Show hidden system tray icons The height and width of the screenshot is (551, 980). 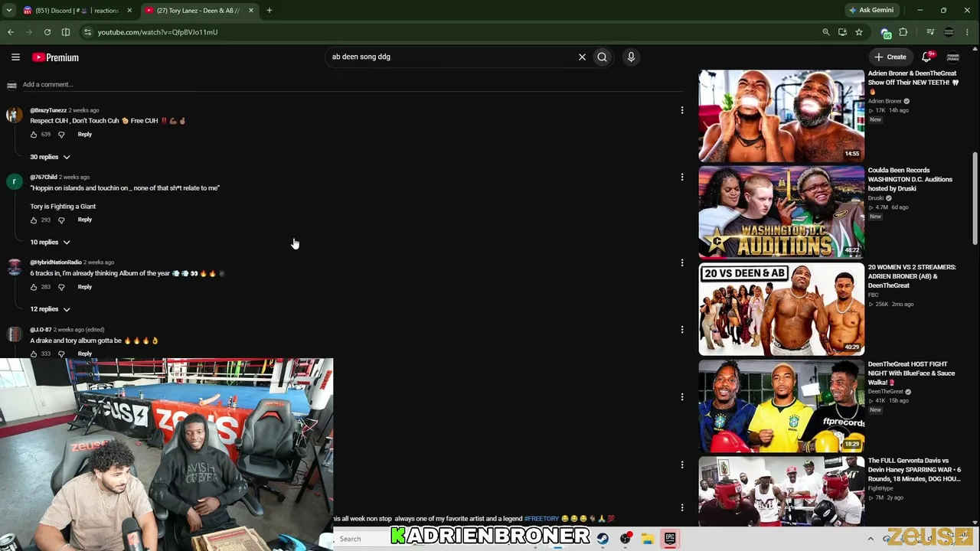[x=871, y=539]
